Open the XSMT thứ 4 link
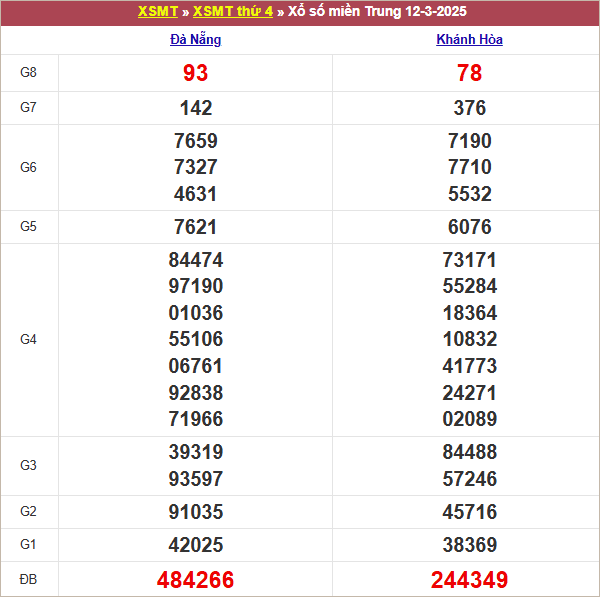 (x=233, y=11)
